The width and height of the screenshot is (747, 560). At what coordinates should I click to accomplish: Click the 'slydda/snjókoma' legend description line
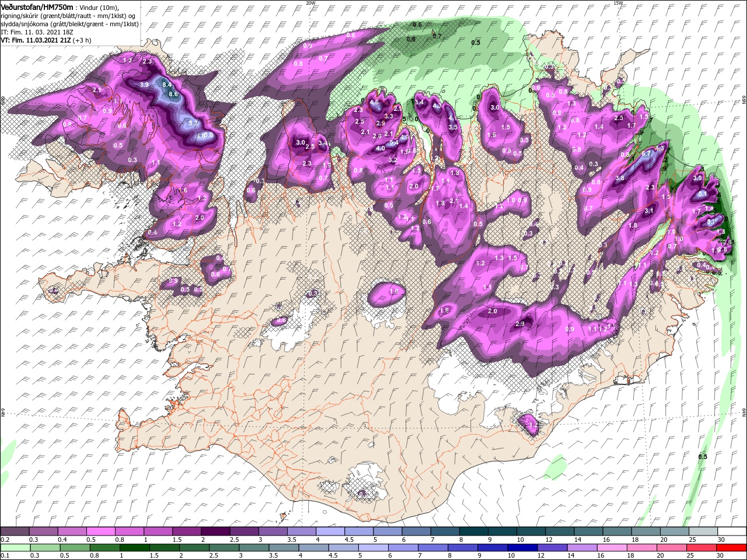pos(68,23)
